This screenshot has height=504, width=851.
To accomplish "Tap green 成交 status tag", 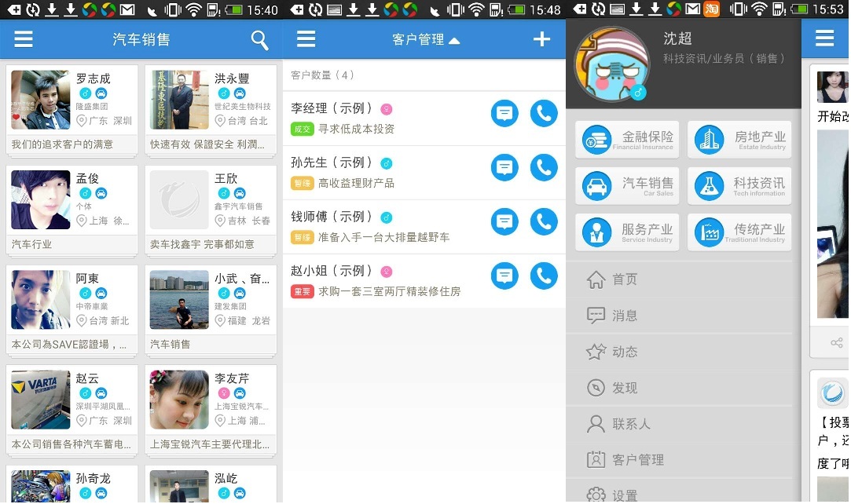I will coord(303,129).
